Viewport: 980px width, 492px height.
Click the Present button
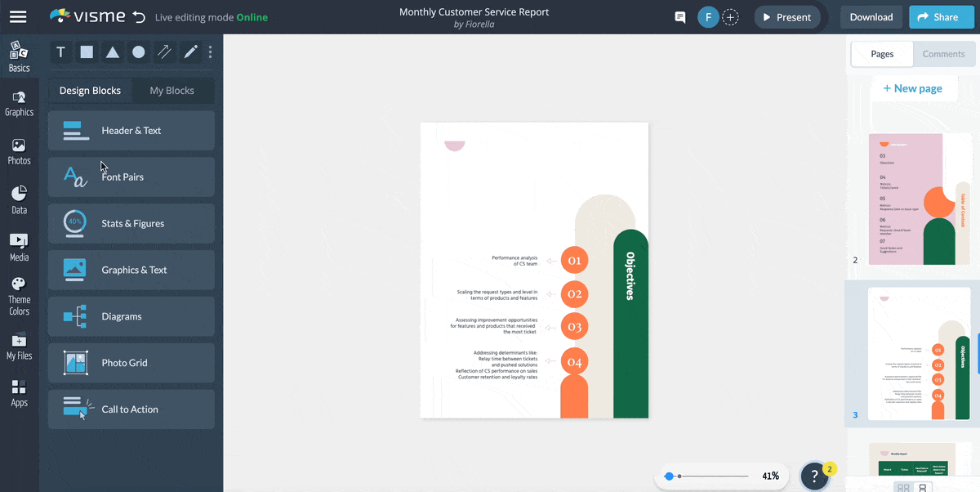tap(786, 16)
